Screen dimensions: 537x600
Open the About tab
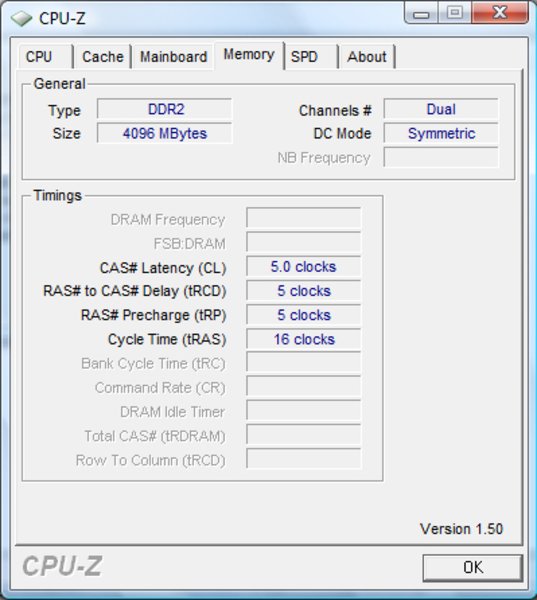tap(367, 57)
